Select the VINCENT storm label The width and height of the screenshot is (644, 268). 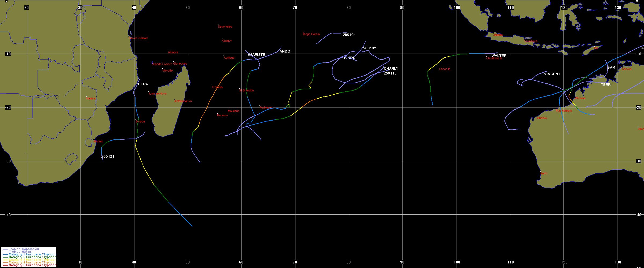[x=552, y=74]
